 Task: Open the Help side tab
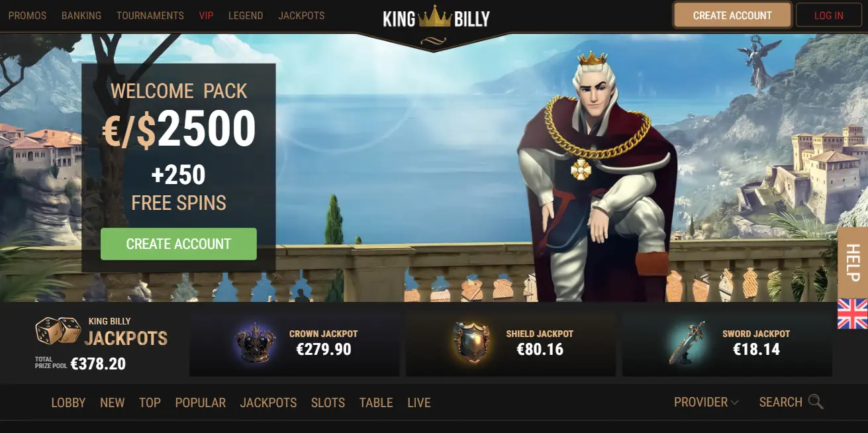pos(853,262)
